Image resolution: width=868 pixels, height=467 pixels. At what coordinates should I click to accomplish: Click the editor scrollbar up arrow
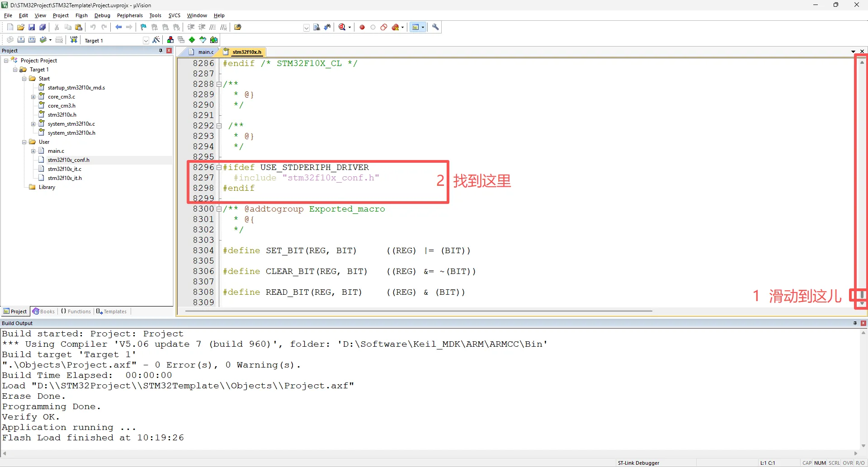tap(862, 62)
